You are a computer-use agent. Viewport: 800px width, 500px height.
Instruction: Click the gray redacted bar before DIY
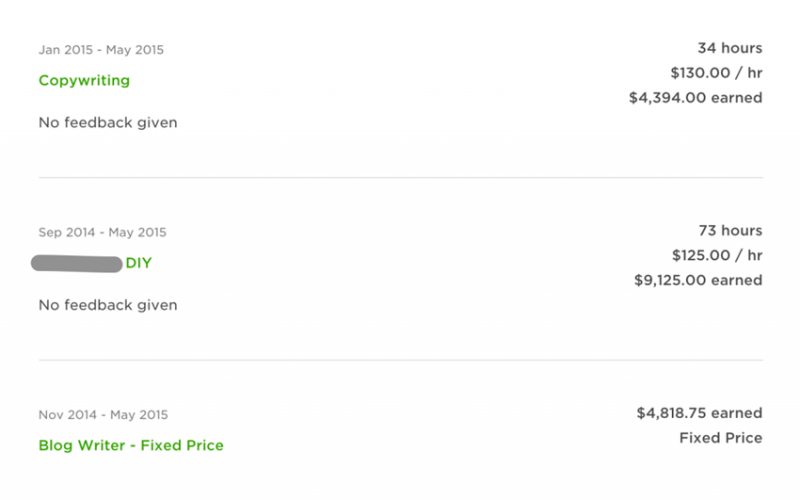click(76, 264)
